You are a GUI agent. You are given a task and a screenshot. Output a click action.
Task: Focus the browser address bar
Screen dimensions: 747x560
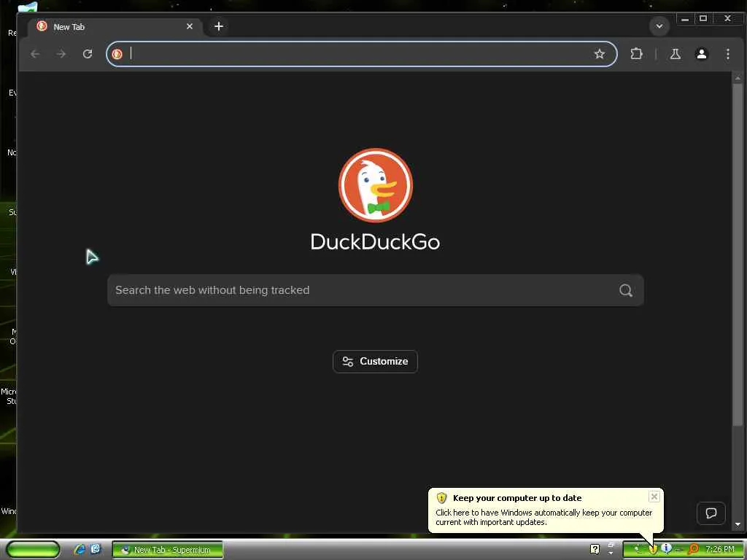click(x=361, y=54)
